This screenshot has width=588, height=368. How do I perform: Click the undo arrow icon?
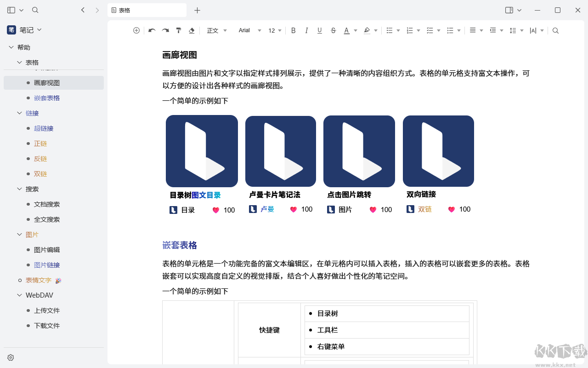[152, 30]
